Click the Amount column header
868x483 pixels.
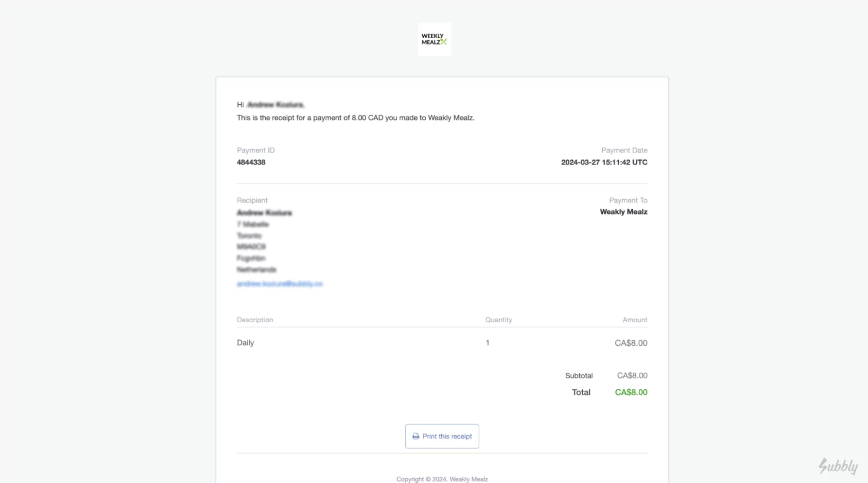pos(634,320)
